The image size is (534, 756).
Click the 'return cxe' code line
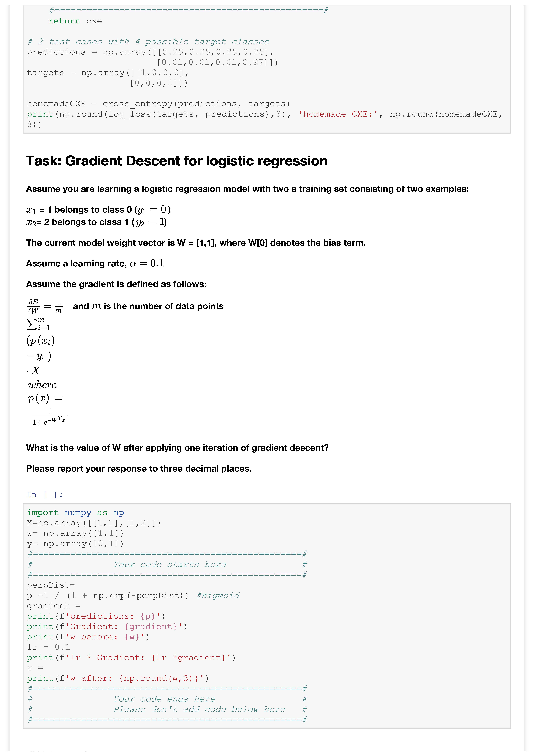(75, 21)
